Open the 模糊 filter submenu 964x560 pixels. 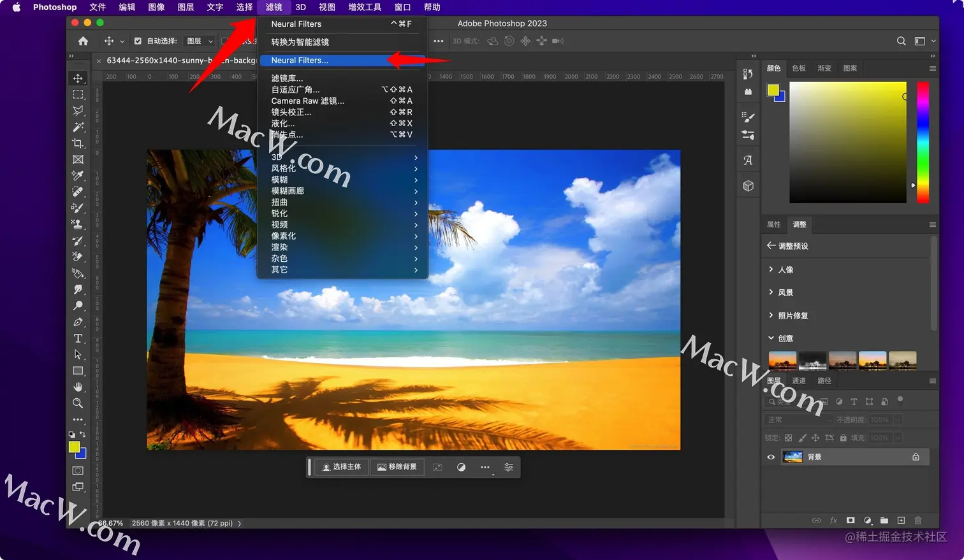pos(342,180)
